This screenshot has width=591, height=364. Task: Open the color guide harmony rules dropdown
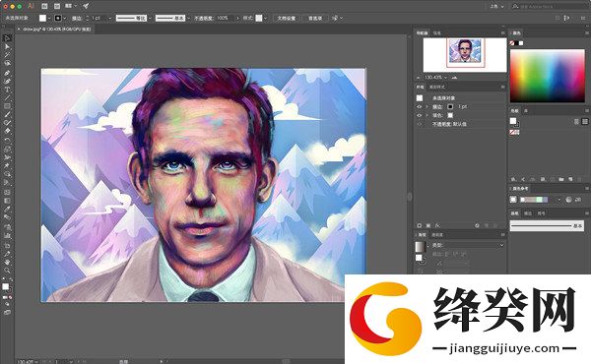coord(558,200)
